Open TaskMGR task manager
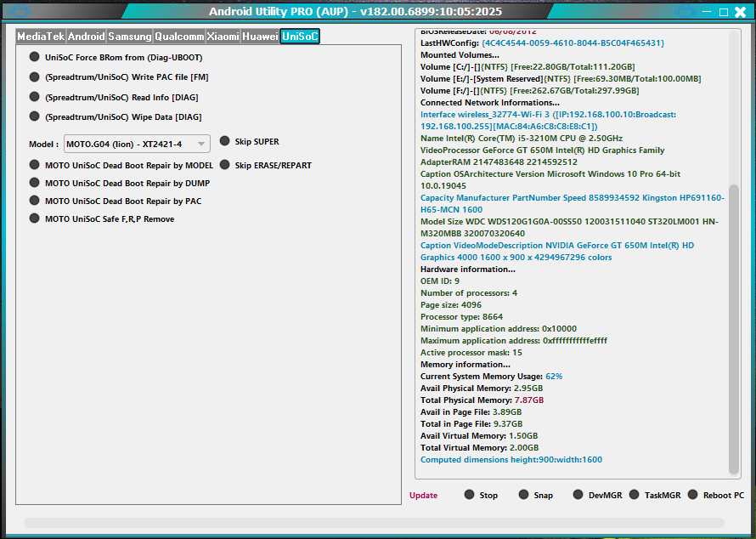 click(x=655, y=495)
